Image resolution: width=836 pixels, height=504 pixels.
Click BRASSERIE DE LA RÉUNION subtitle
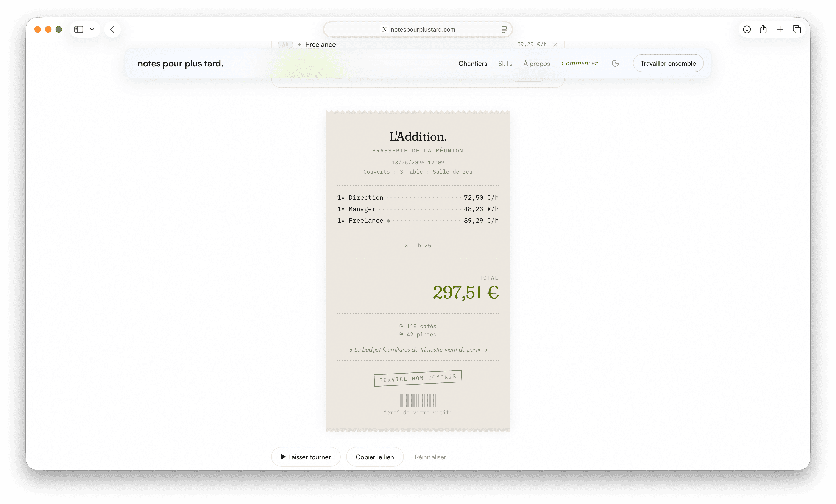[418, 151]
